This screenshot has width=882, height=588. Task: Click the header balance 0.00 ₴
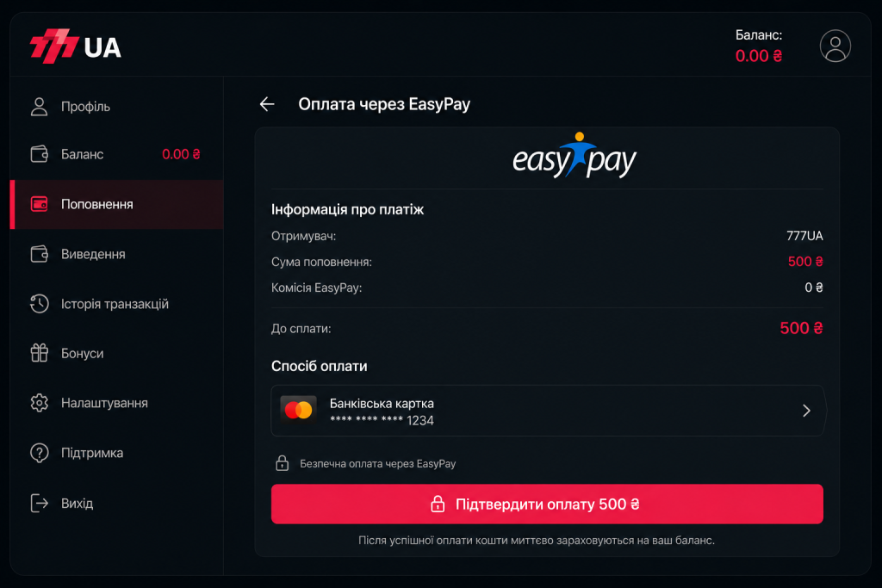coord(758,56)
